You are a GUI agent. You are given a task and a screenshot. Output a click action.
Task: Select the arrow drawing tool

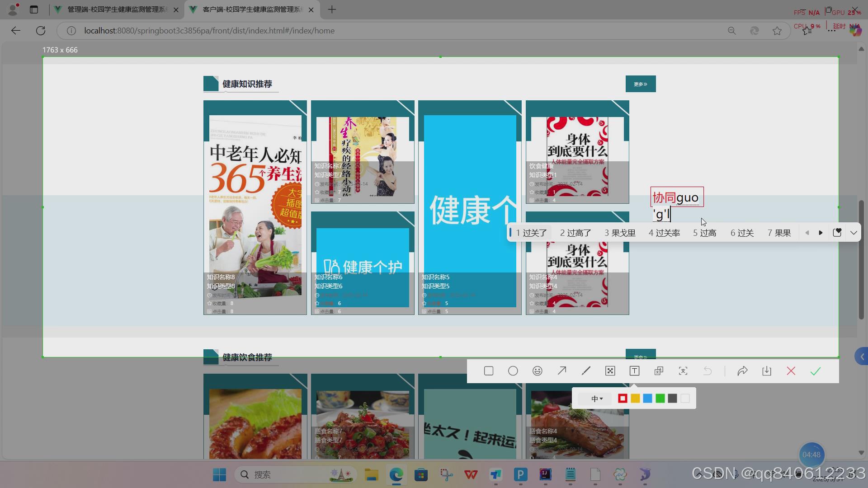coord(561,371)
